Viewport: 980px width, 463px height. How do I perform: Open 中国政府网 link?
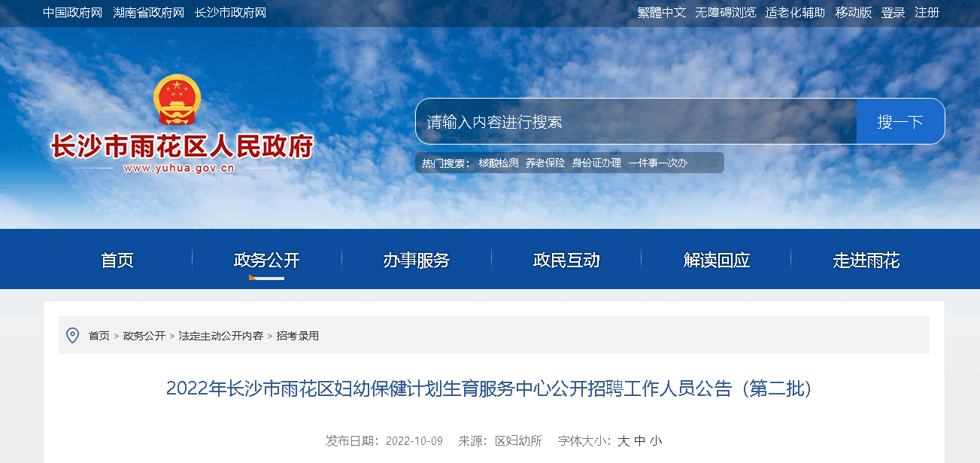click(x=72, y=13)
